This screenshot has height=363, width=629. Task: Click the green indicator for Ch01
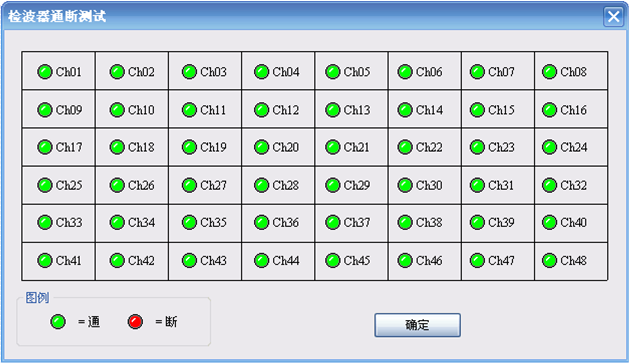coord(45,72)
